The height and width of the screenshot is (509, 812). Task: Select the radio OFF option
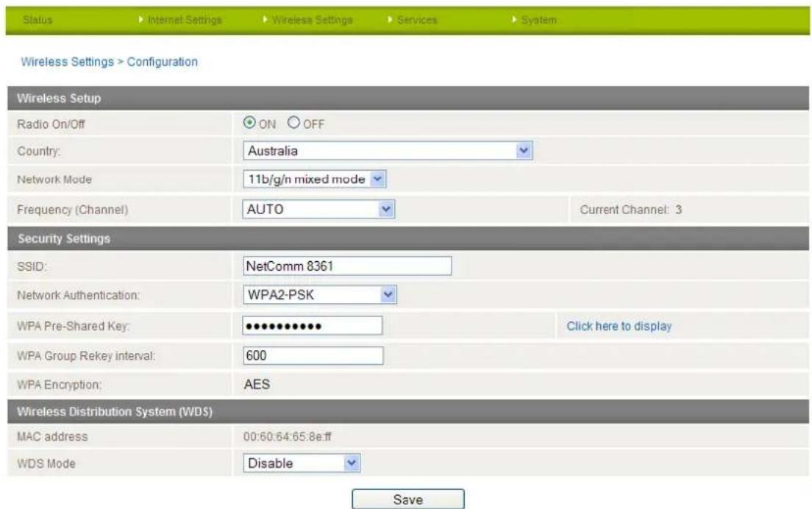tap(293, 123)
